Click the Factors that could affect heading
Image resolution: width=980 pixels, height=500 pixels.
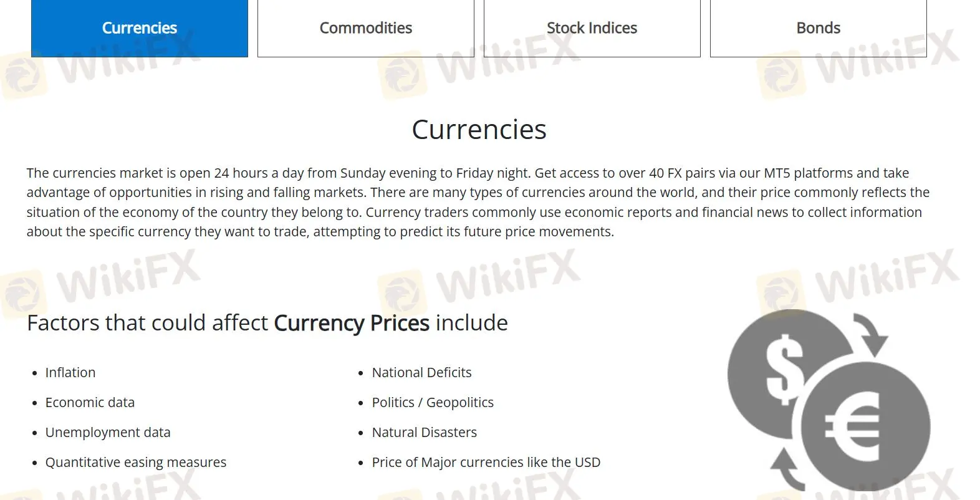point(267,323)
